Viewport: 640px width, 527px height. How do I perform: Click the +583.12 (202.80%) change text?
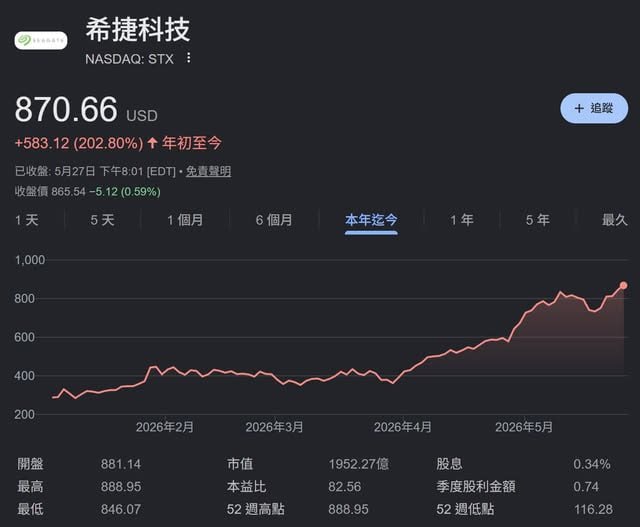pyautogui.click(x=79, y=143)
